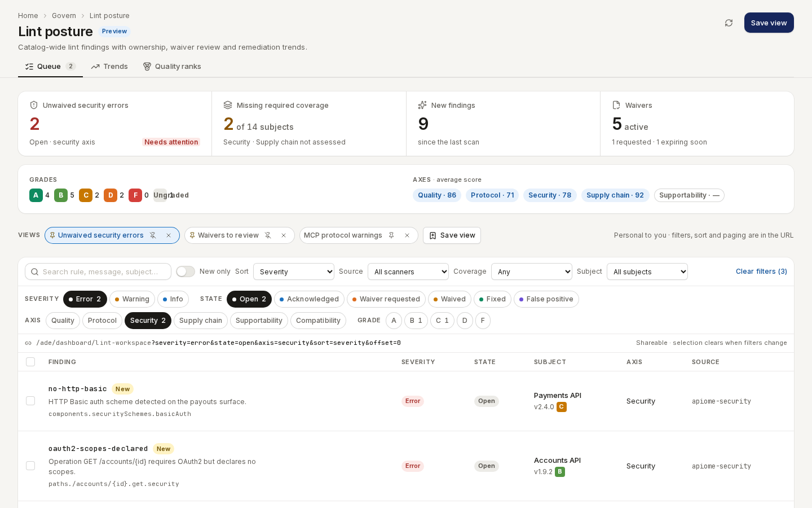Viewport: 812px width, 508px height.
Task: Click grade C badge on Payments API
Action: 562,407
